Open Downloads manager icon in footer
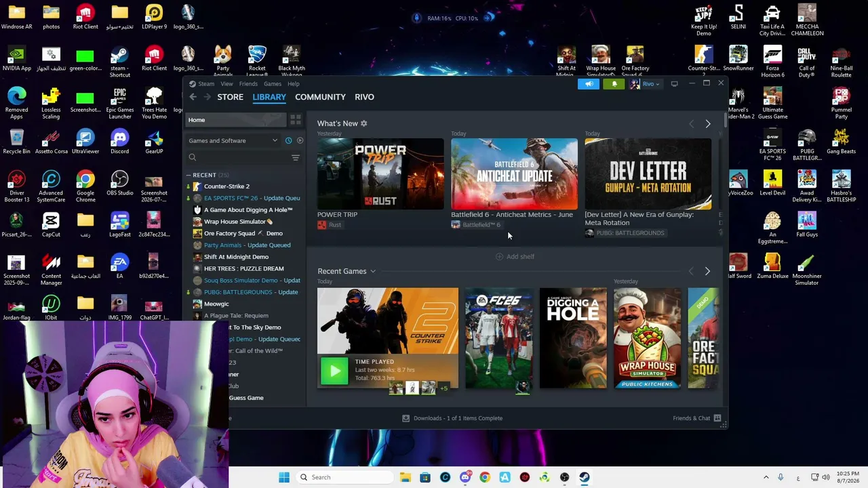 (406, 418)
